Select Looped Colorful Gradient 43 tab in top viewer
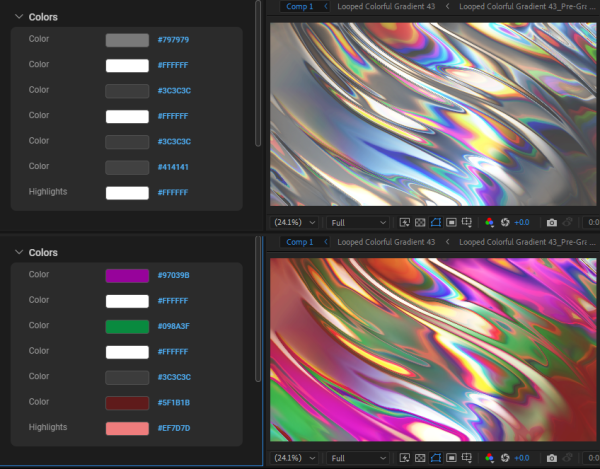Image resolution: width=600 pixels, height=469 pixels. coord(386,7)
